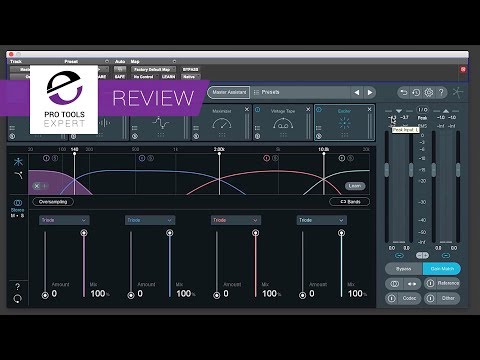Screen dimensions: 480x360
Task: Solo the Exciter module
Action: pyautogui.click(x=319, y=136)
